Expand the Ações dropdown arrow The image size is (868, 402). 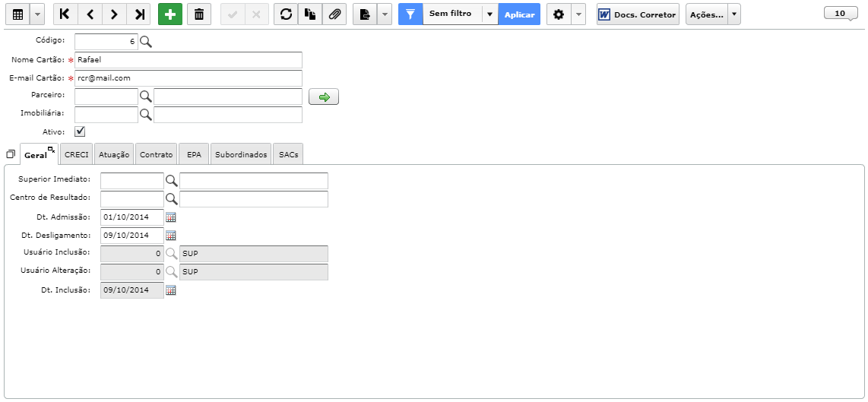[x=733, y=15]
